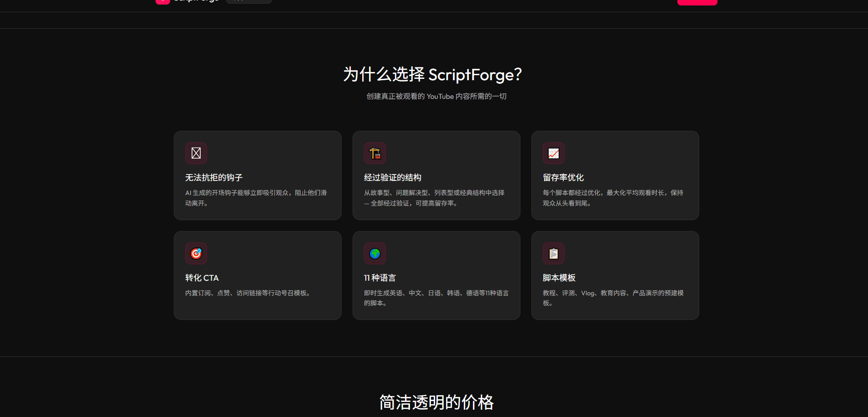Click the card title 无法抗拒的钩子
868x417 pixels.
pyautogui.click(x=214, y=178)
